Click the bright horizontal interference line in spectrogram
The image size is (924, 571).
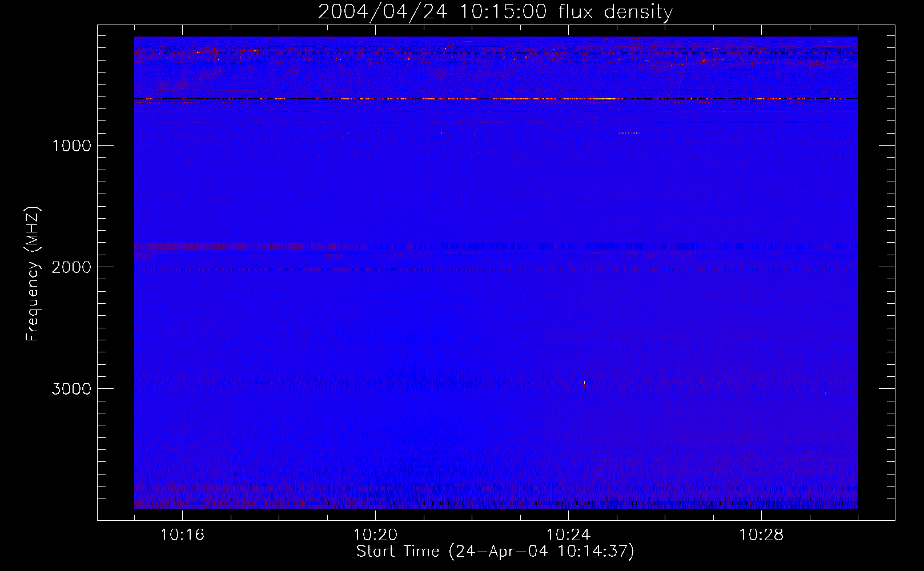tap(496, 99)
